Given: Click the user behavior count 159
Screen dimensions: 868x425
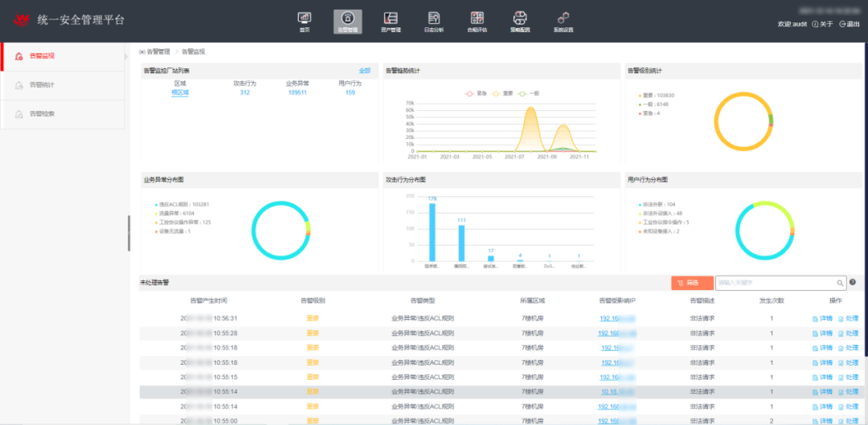Looking at the screenshot, I should [x=350, y=92].
